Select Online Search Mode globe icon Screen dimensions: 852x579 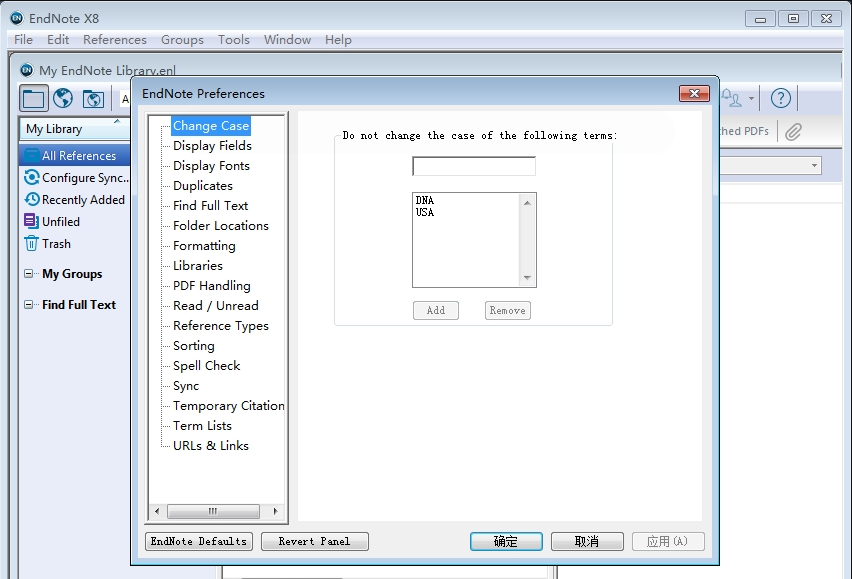[x=63, y=98]
